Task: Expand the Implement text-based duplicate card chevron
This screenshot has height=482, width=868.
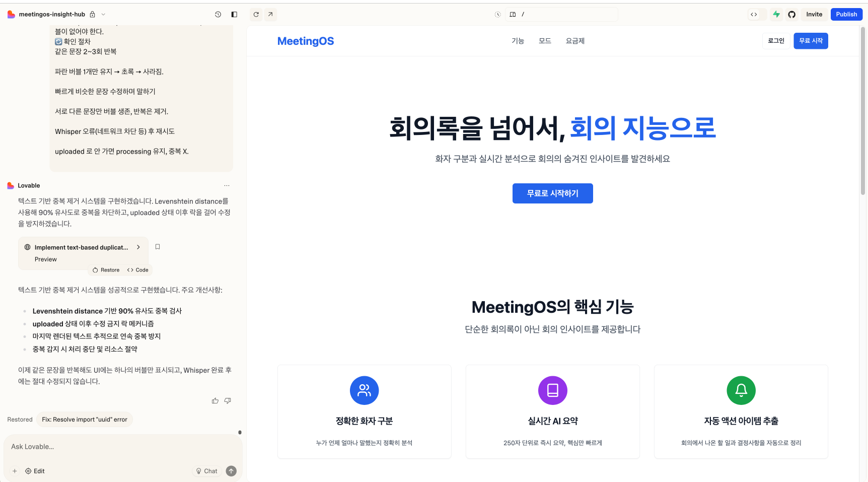Action: 138,247
